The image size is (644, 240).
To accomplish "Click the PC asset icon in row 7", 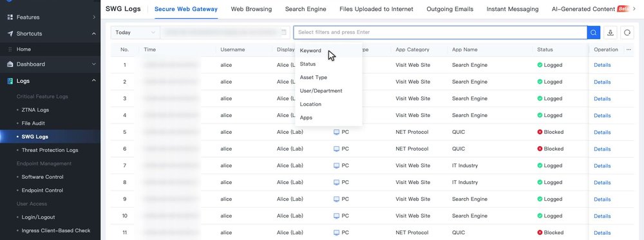I will coord(336,166).
